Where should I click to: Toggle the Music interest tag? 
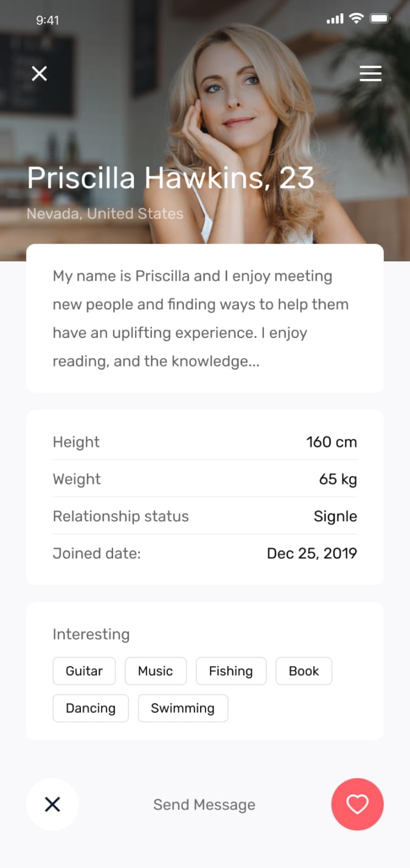[155, 671]
